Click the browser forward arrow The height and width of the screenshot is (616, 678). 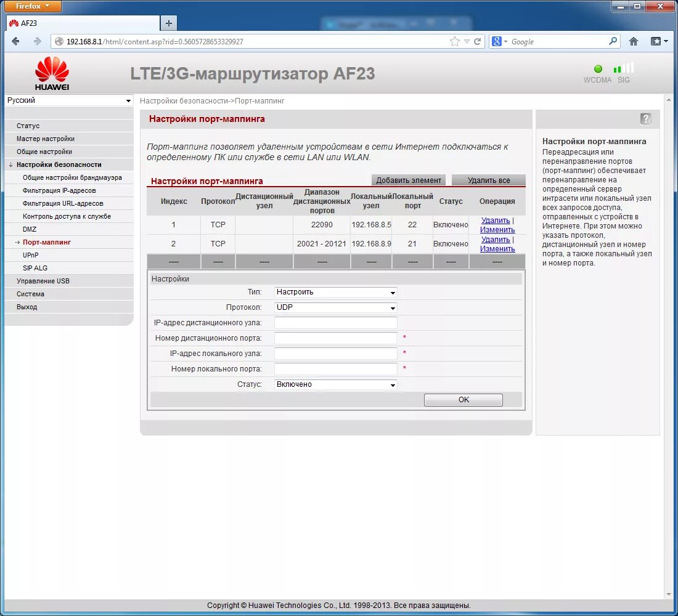coord(38,41)
